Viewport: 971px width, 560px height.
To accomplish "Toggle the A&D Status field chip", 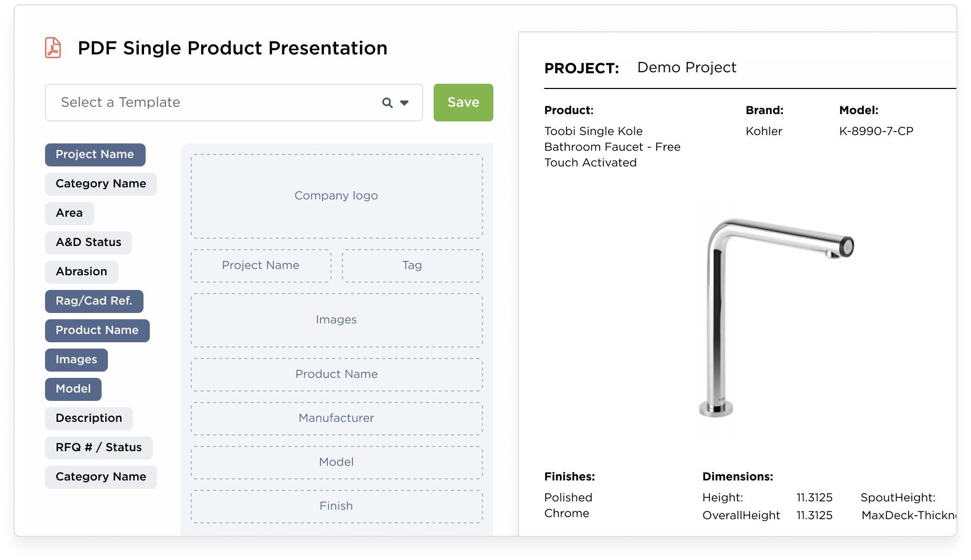I will coord(88,243).
